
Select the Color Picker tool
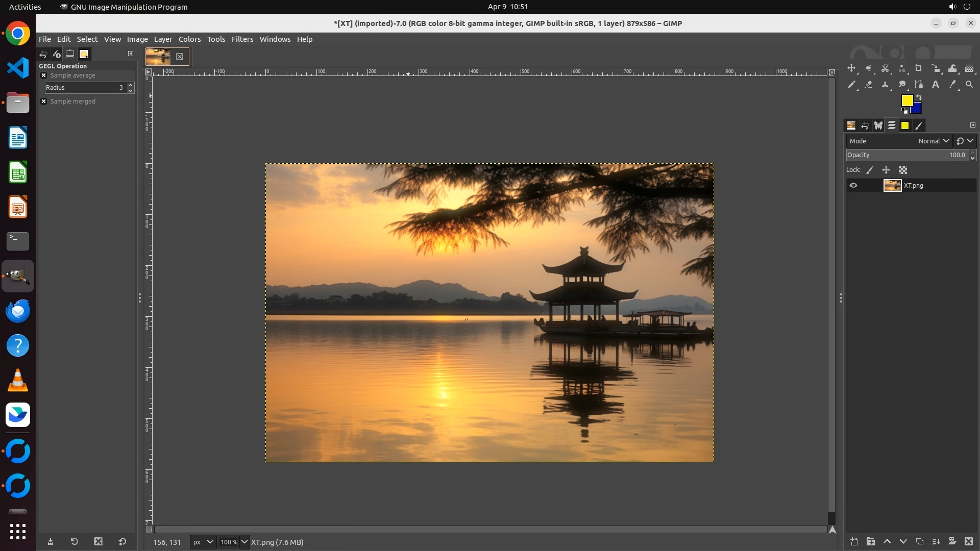[x=952, y=85]
